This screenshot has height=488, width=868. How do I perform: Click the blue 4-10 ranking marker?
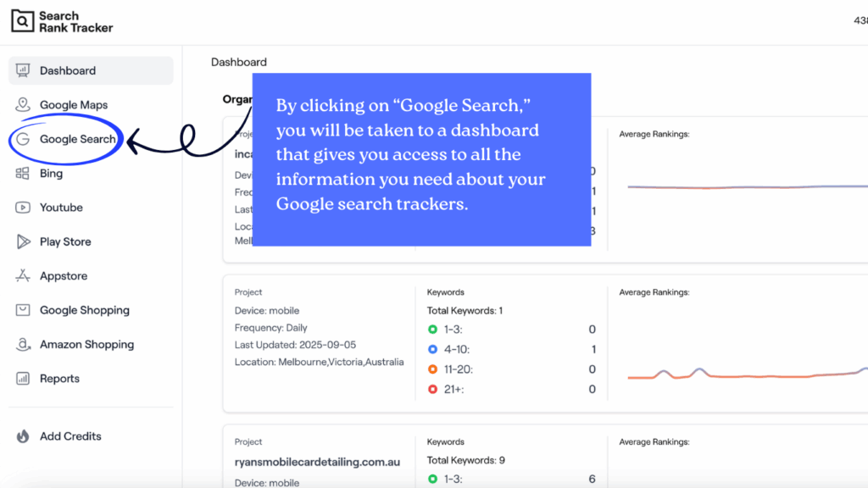pyautogui.click(x=433, y=349)
